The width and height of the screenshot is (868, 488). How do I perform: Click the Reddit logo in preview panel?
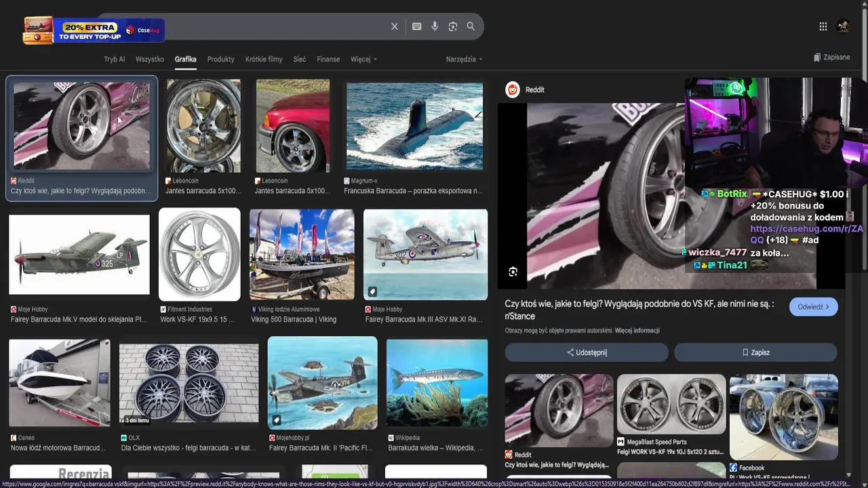click(x=513, y=89)
